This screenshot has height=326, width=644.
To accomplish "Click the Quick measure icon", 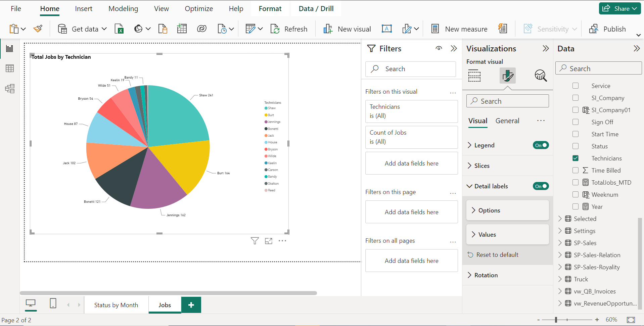I will coord(503,29).
